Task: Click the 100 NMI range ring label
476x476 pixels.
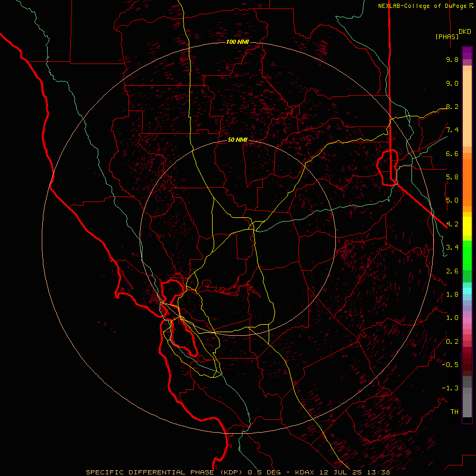Action: [x=237, y=42]
